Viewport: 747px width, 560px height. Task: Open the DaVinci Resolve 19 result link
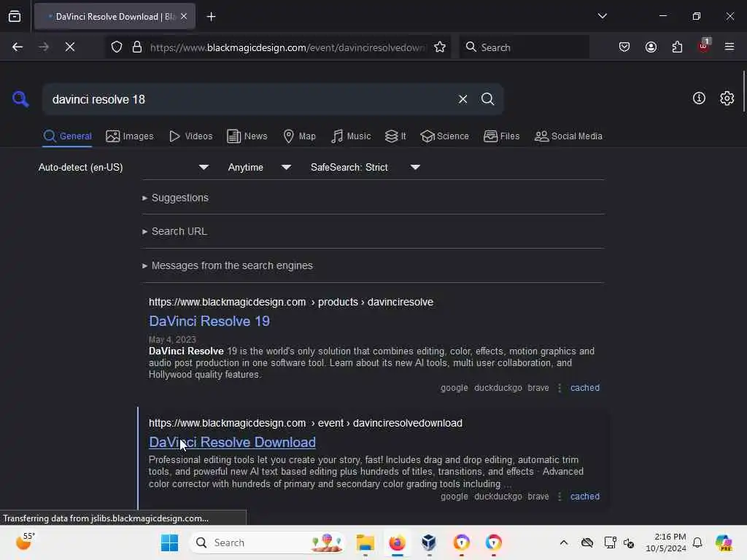click(209, 321)
